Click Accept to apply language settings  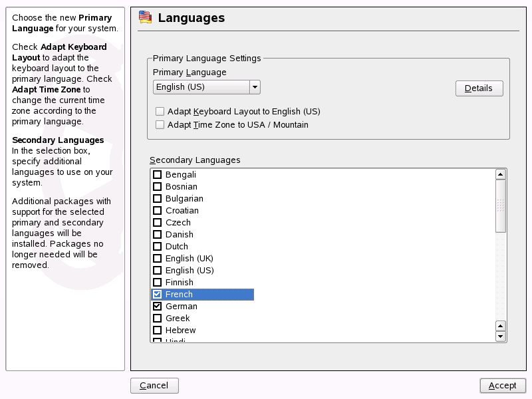[503, 386]
